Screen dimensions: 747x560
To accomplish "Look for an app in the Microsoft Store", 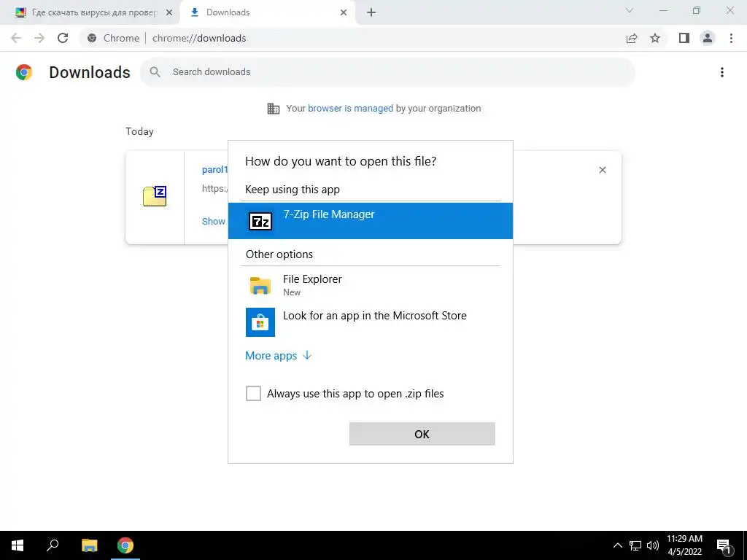I will pyautogui.click(x=370, y=322).
